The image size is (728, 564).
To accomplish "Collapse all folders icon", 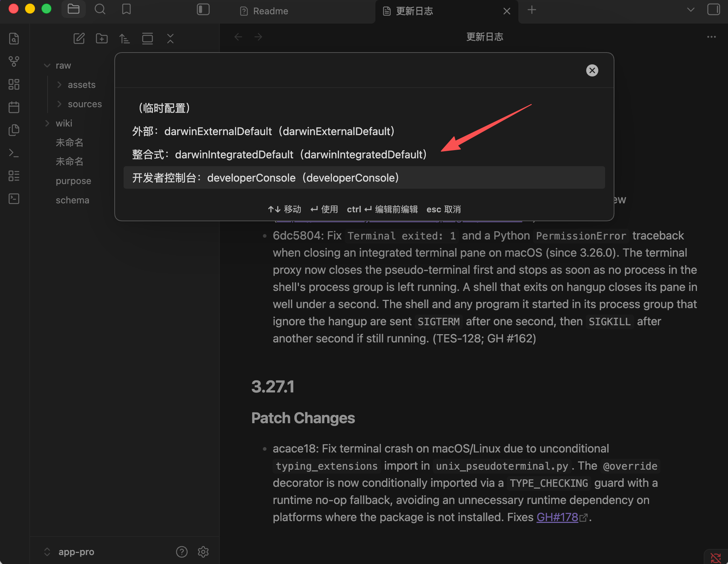I will [170, 38].
